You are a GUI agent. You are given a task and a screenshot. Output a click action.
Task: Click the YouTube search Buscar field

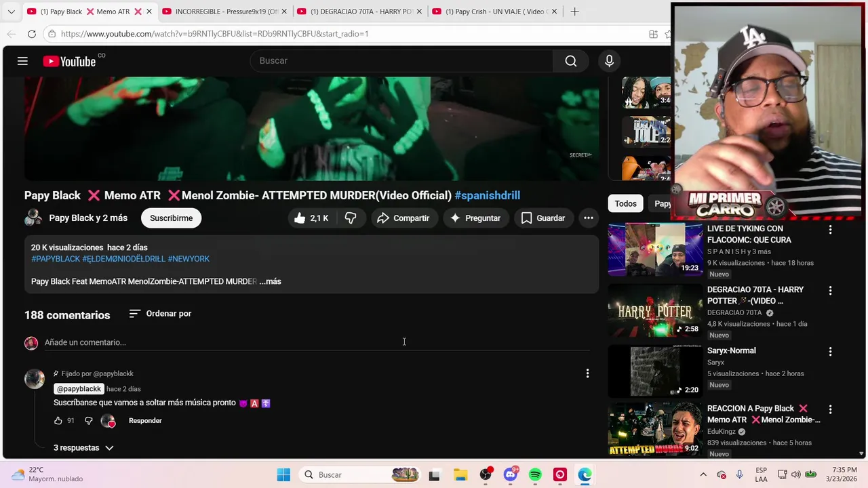(x=401, y=61)
